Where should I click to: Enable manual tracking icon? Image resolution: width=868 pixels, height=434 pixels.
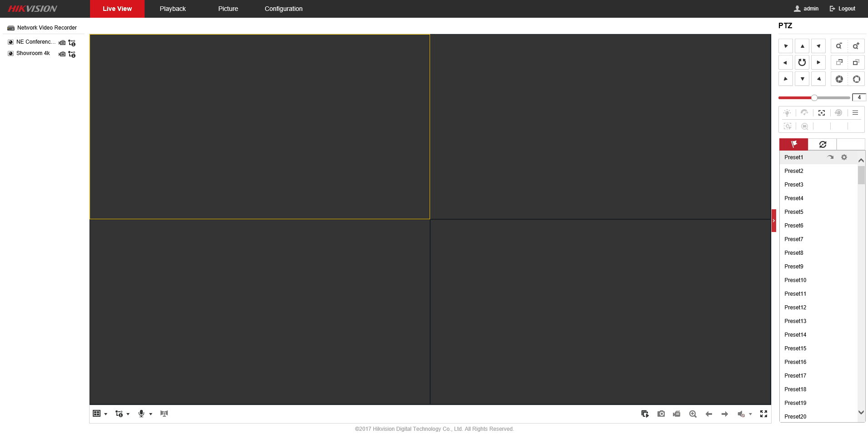787,126
